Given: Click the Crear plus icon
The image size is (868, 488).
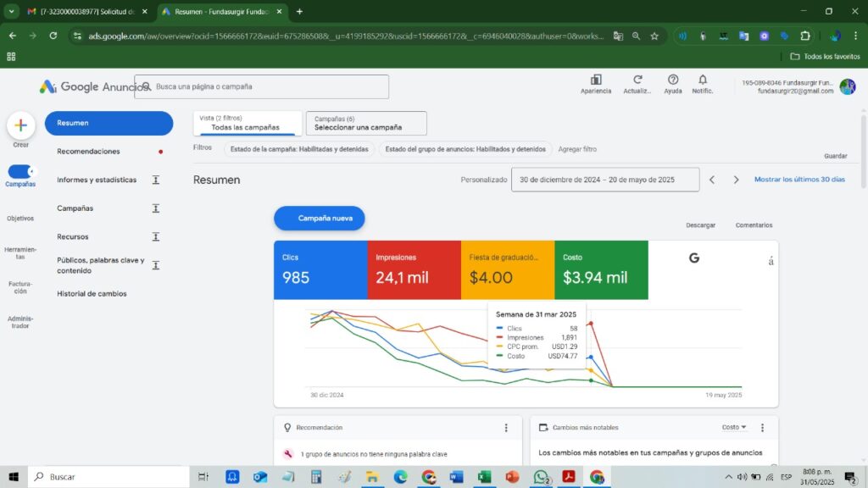Looking at the screenshot, I should pos(21,125).
